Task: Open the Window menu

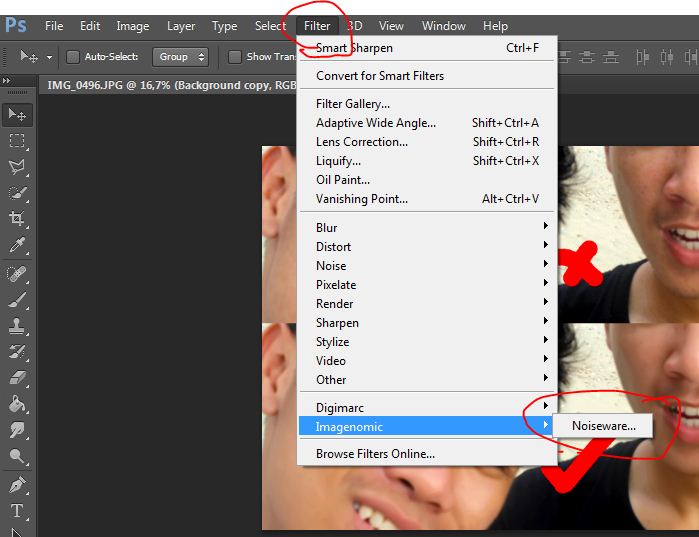Action: click(444, 26)
